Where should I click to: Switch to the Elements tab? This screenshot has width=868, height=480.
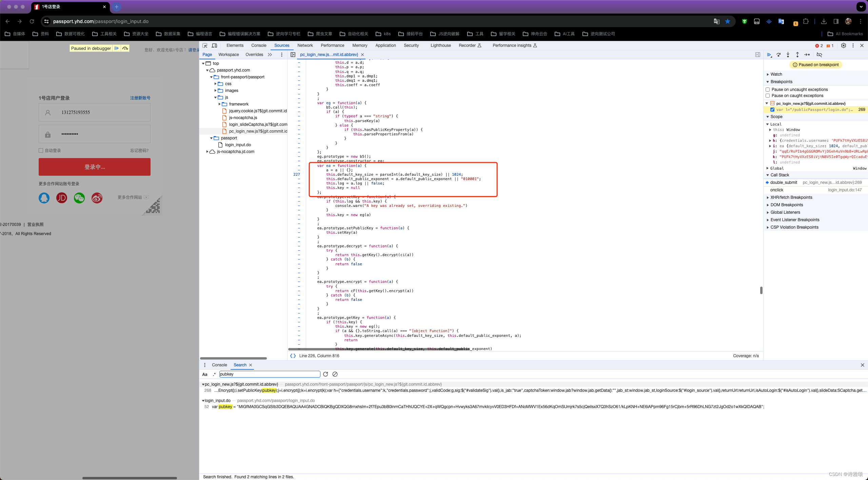pos(235,45)
